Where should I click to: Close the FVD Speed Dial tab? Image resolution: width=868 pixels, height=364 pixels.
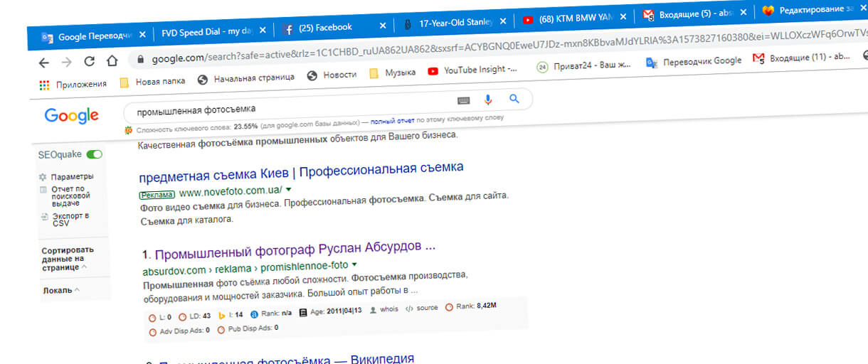tap(262, 30)
